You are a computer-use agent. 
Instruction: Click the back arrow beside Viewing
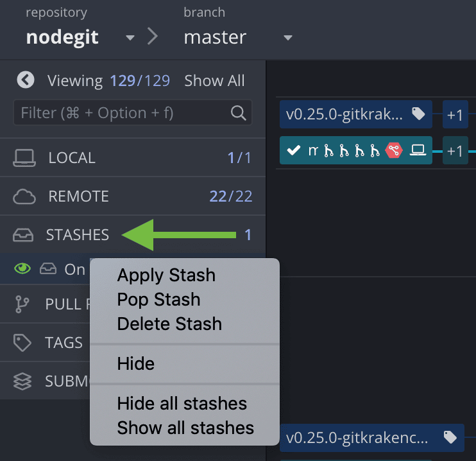click(x=26, y=80)
